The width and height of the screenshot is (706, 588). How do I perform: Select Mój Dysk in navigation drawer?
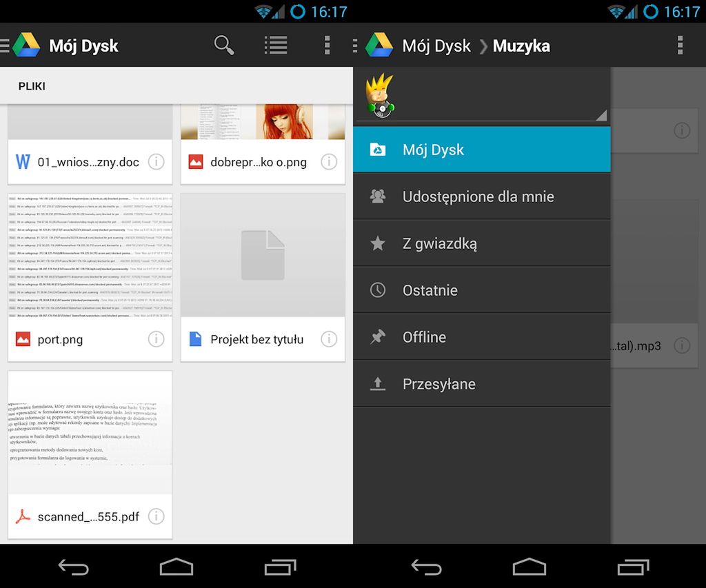tap(482, 150)
